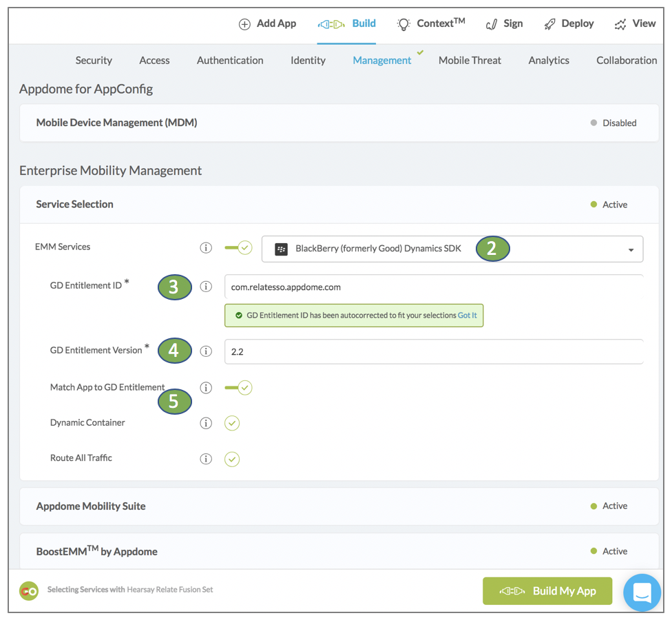The height and width of the screenshot is (620, 672).
Task: Select the Context lightbulb icon
Action: (403, 23)
